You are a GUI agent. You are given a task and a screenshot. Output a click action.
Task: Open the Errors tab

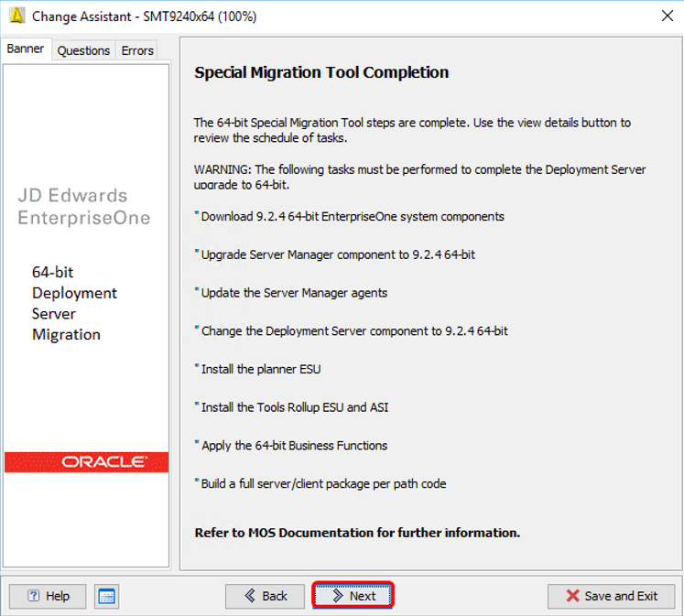(x=137, y=50)
